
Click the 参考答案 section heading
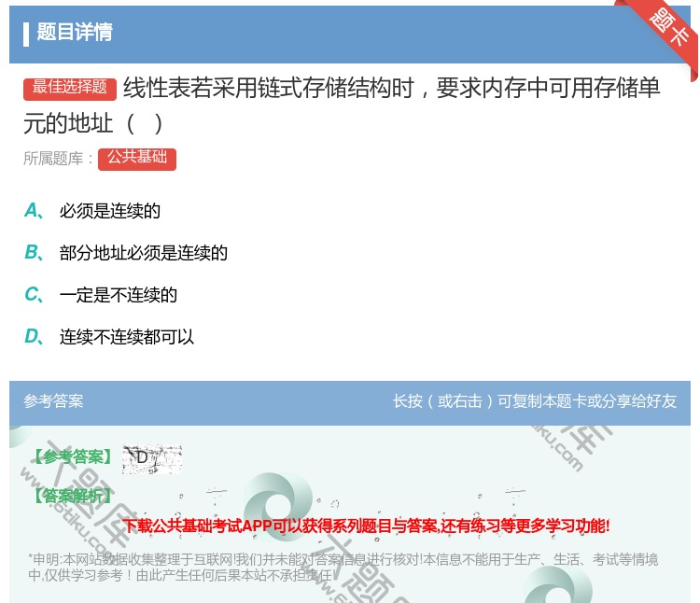click(x=53, y=400)
